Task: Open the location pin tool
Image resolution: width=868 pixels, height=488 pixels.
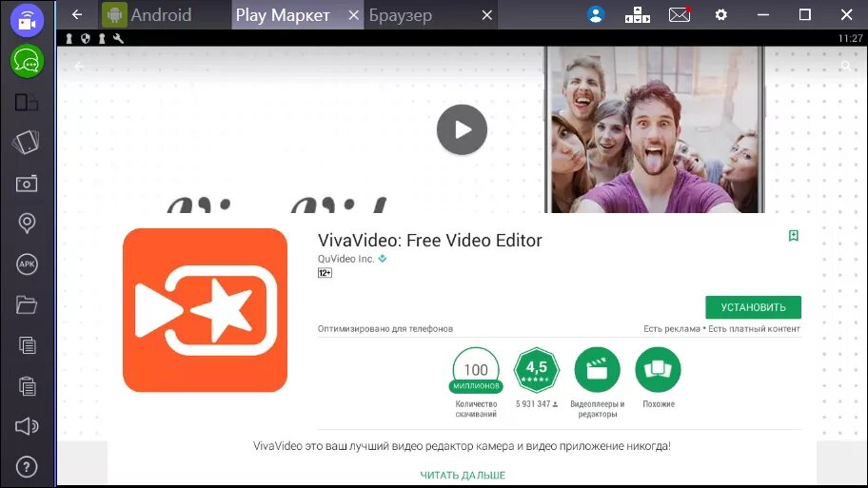Action: pyautogui.click(x=27, y=224)
